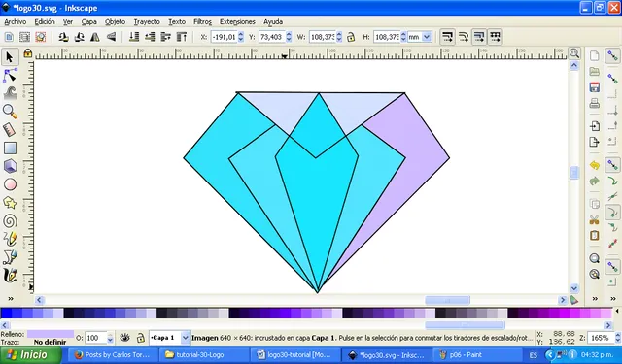This screenshot has width=622, height=364.
Task: Click New document icon in command bar
Action: 594,56
